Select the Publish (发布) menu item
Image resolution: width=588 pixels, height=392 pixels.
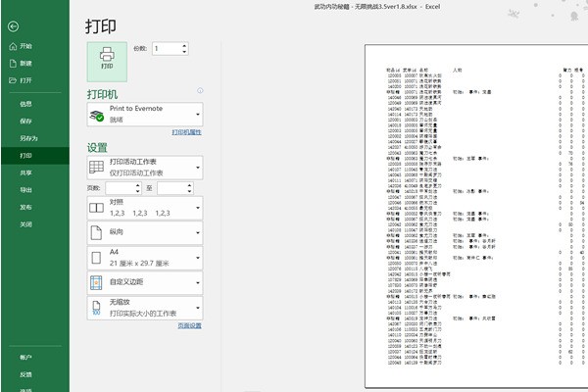(35, 208)
